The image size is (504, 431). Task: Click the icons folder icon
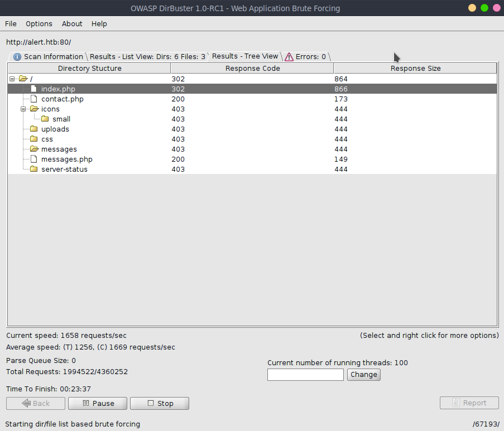click(35, 109)
